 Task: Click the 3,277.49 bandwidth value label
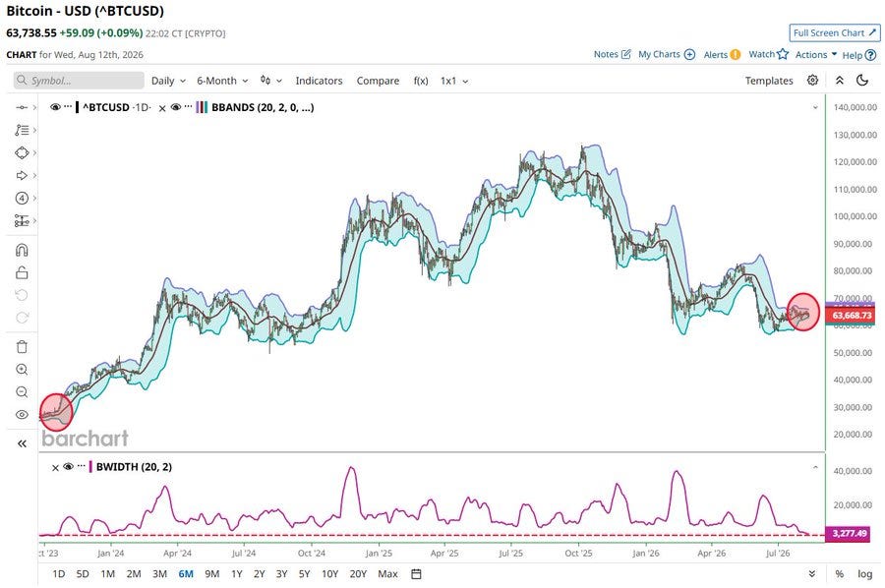pyautogui.click(x=849, y=533)
